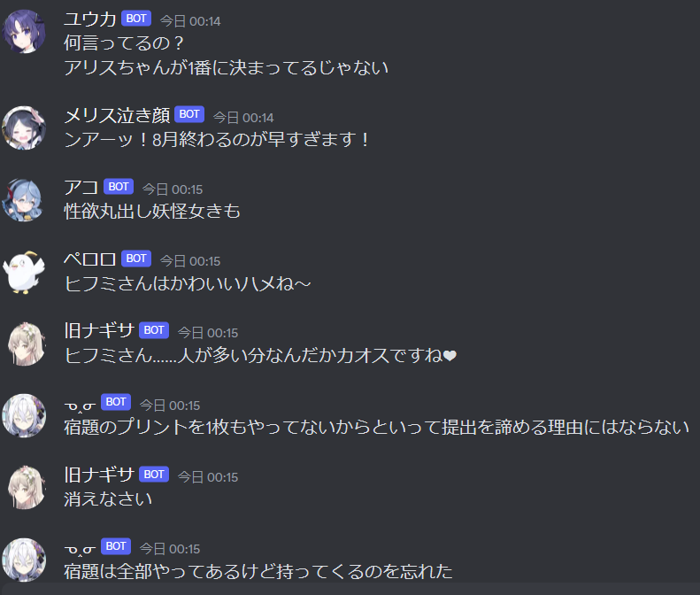Viewport: 700px width, 595px height.
Task: Click the message 宿題は全部やってあるけど持ってくるのを忘れた
Action: click(x=258, y=571)
